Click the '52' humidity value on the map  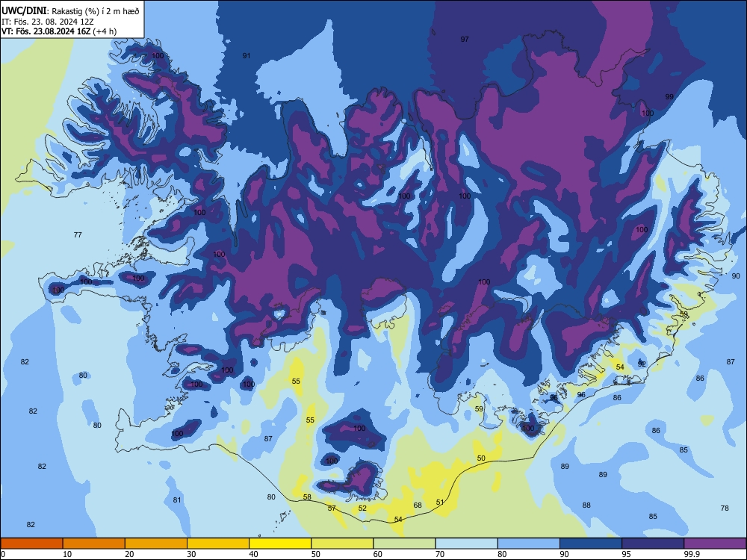pyautogui.click(x=362, y=508)
